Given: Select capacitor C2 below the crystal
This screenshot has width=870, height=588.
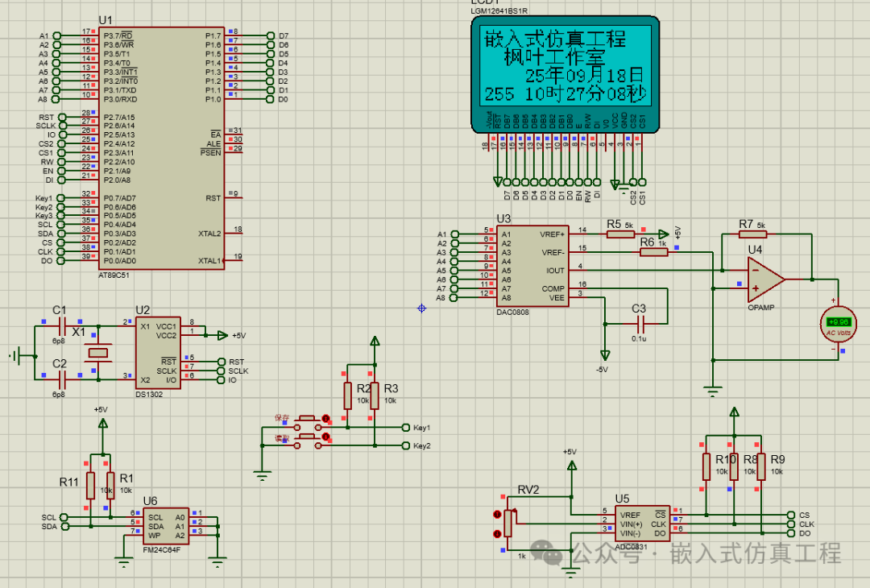Looking at the screenshot, I should 61,379.
